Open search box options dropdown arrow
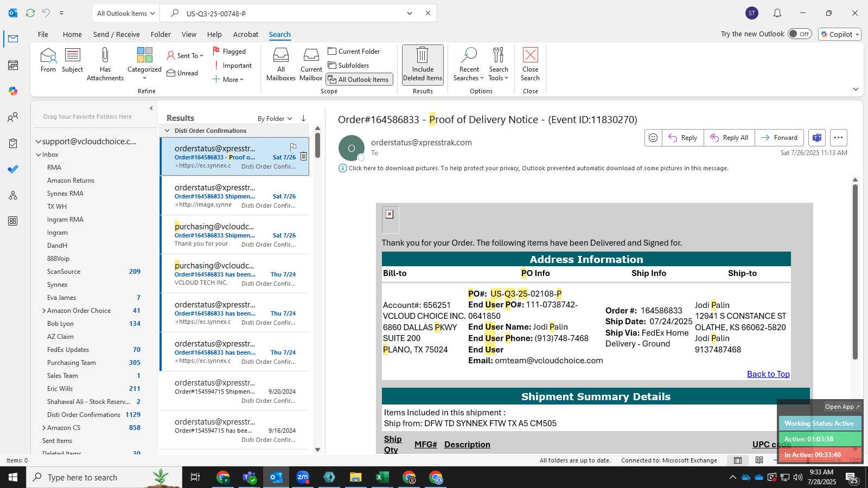The height and width of the screenshot is (488, 868). point(410,13)
